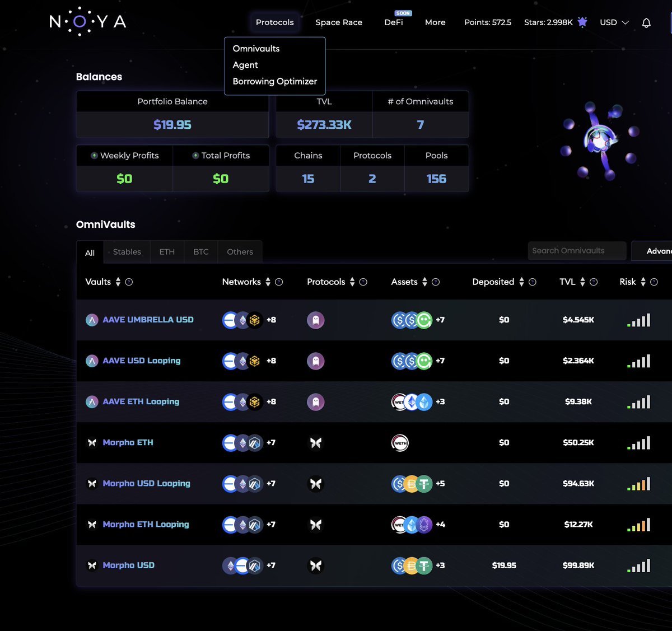
Task: Select Agent from Protocols menu
Action: (245, 65)
